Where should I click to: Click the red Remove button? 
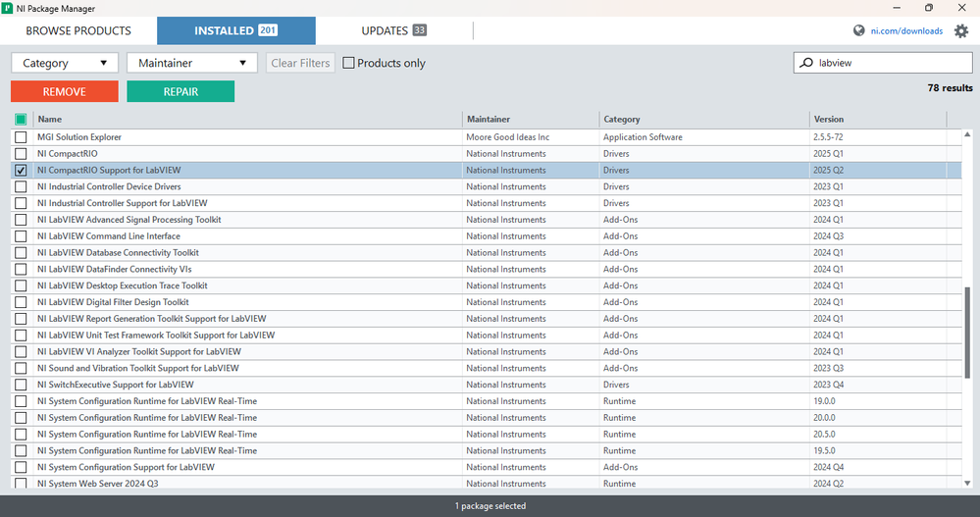(x=65, y=91)
